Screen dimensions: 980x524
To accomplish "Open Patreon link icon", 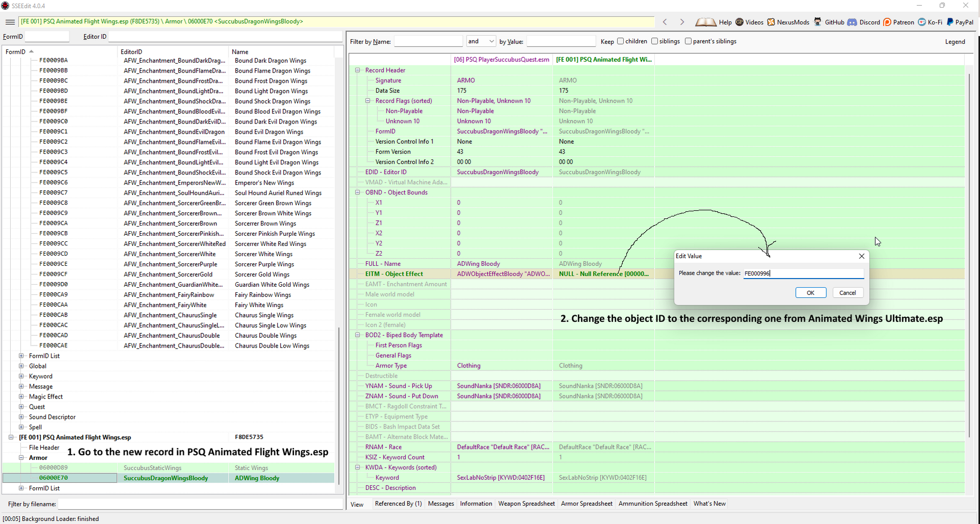I will 887,22.
